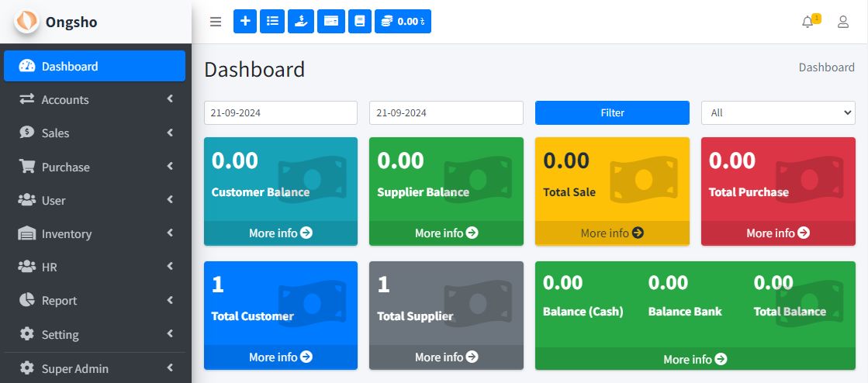Click the coins 0.00 balance button
The image size is (868, 383).
[x=403, y=21]
